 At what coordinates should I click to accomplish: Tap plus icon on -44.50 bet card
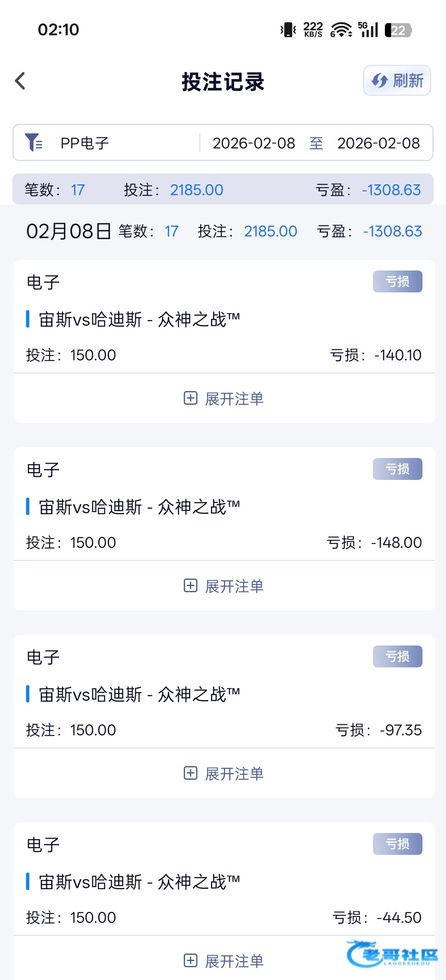190,961
